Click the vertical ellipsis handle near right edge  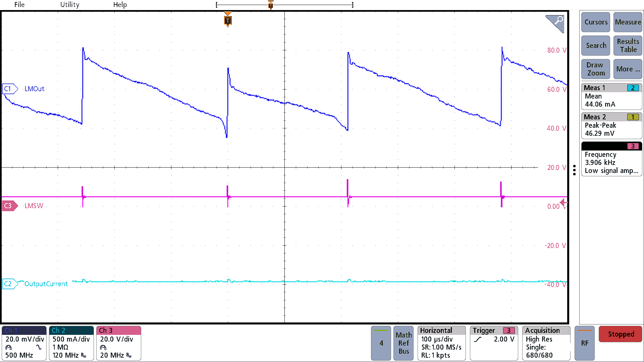tap(575, 170)
